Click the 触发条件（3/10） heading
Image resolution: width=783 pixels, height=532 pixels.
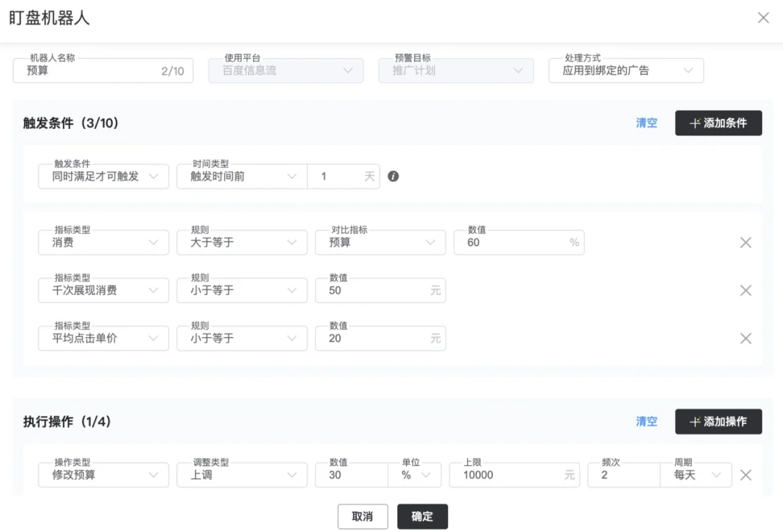coord(71,123)
